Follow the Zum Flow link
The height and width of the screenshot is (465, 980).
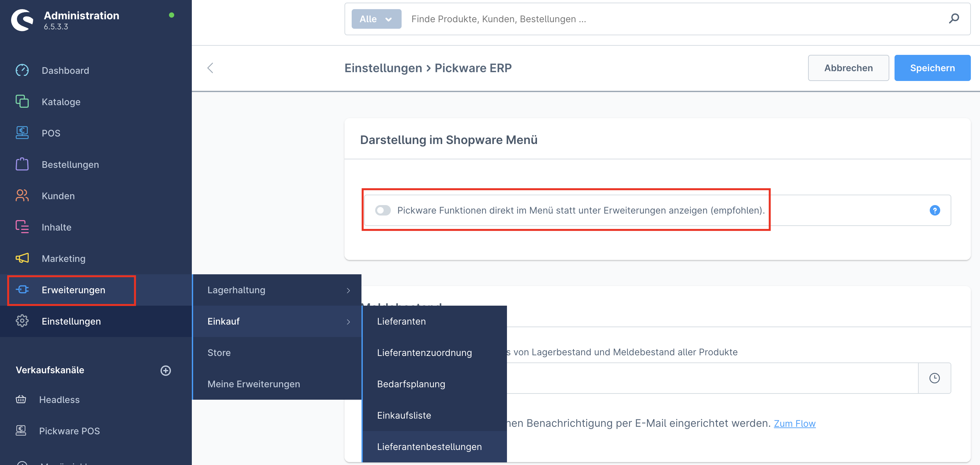tap(794, 423)
